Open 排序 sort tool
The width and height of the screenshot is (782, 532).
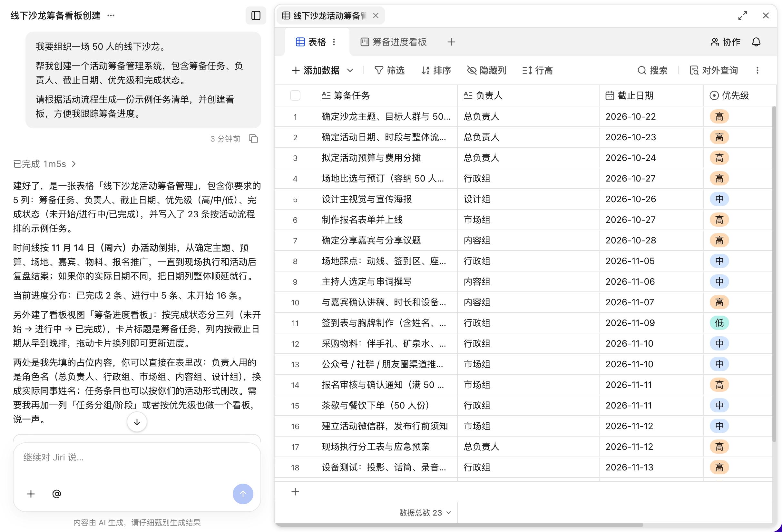click(x=436, y=70)
